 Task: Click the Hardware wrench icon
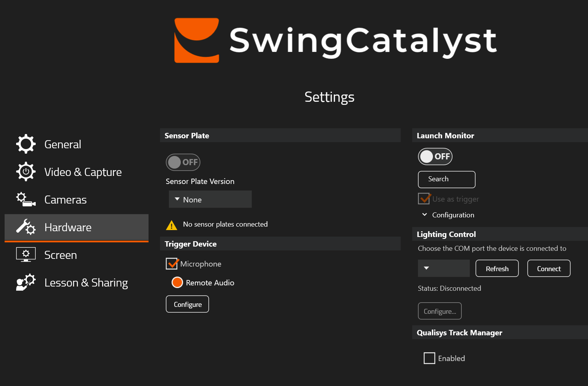tap(25, 227)
